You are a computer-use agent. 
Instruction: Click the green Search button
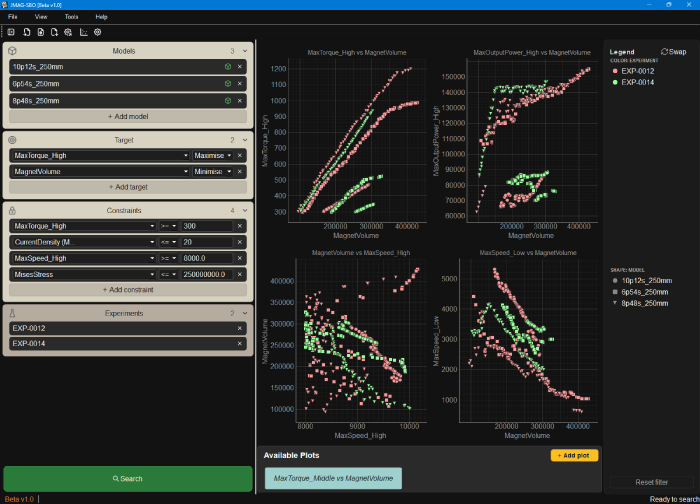pyautogui.click(x=128, y=479)
